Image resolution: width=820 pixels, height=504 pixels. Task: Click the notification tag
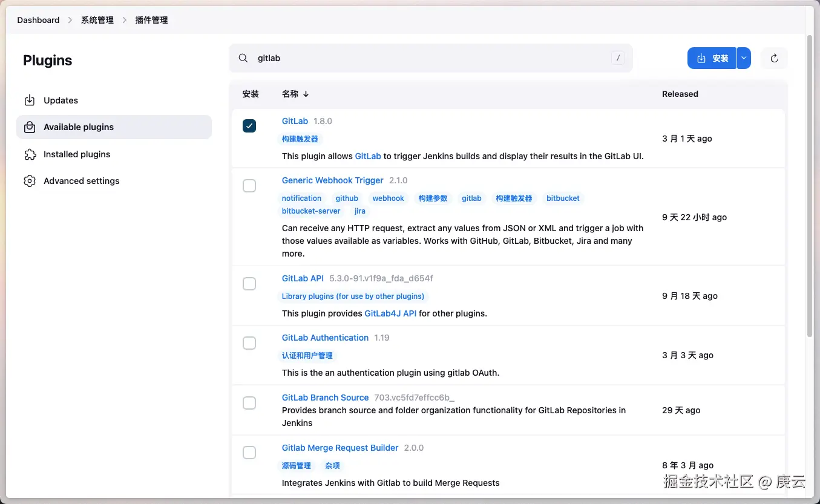(301, 198)
